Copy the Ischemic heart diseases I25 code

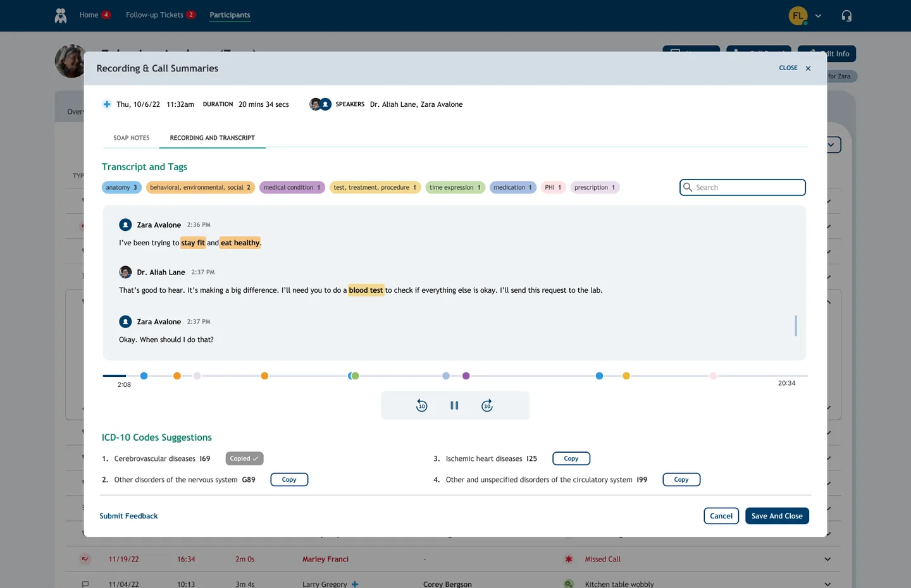point(571,458)
